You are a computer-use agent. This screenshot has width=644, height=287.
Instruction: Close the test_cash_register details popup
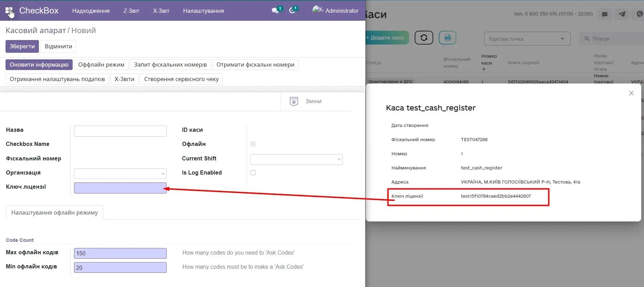click(x=631, y=93)
